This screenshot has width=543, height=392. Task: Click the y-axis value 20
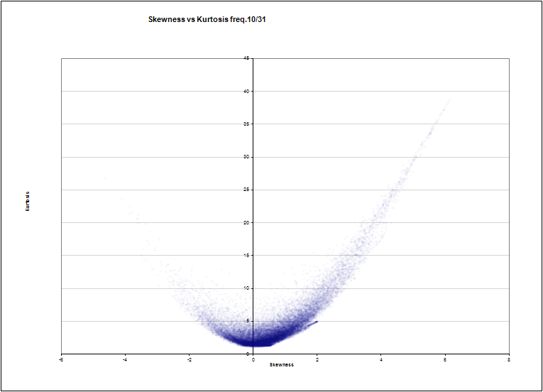[246, 222]
